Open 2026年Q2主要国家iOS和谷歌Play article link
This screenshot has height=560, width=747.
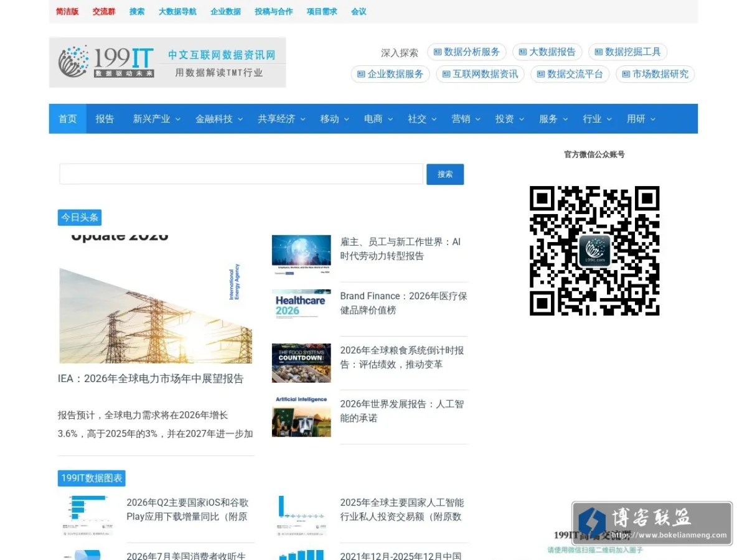pyautogui.click(x=187, y=510)
